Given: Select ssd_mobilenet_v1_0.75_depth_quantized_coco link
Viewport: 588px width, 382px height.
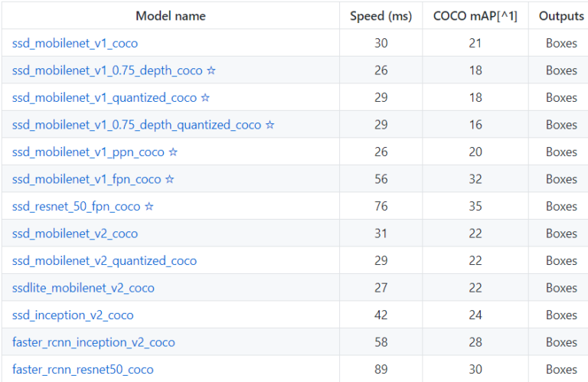Looking at the screenshot, I should [x=136, y=125].
